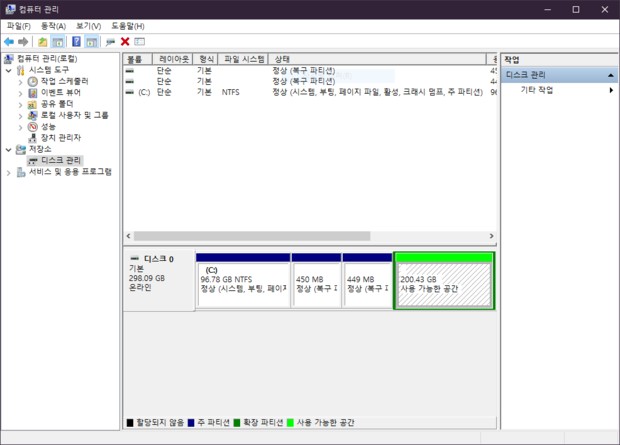Open 기타 작업 in the actions pane
620x445 pixels.
coord(537,90)
